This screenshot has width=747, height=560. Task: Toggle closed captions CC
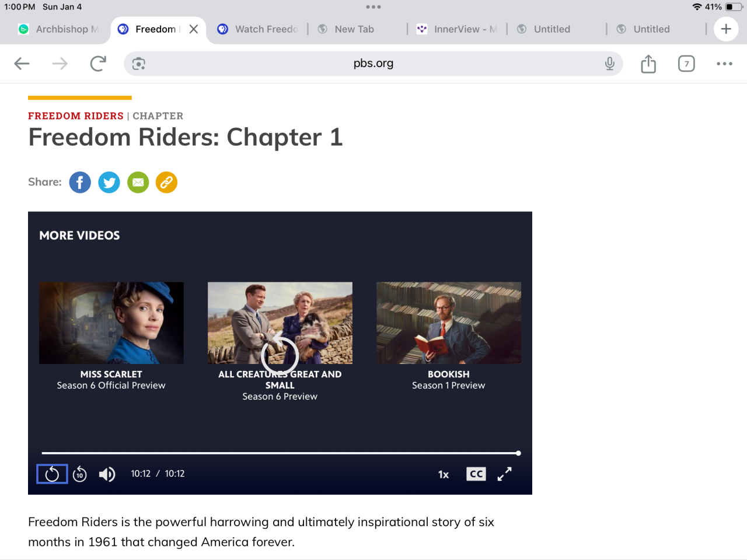(476, 474)
